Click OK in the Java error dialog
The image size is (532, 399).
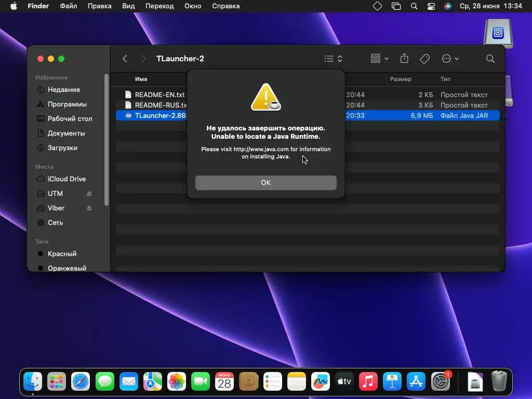[x=265, y=182]
